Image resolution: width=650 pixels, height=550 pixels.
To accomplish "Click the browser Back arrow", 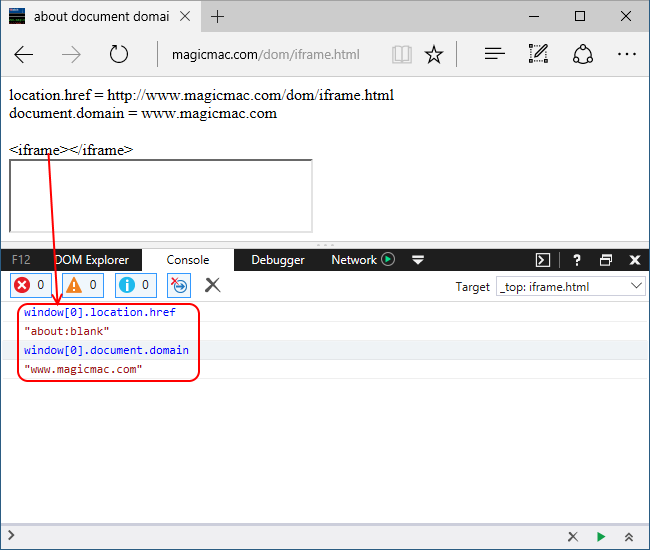I will coord(24,55).
